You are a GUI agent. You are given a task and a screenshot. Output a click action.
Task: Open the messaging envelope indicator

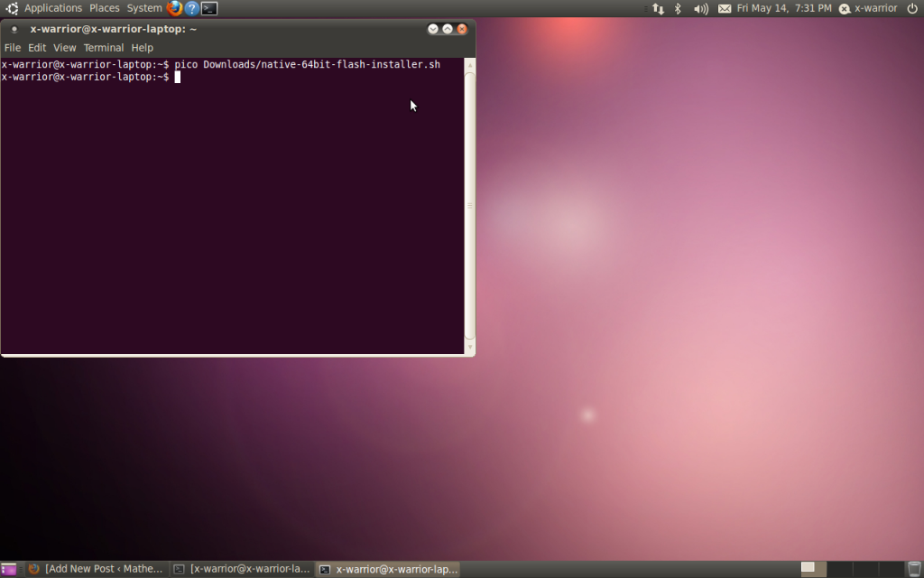[x=725, y=8]
